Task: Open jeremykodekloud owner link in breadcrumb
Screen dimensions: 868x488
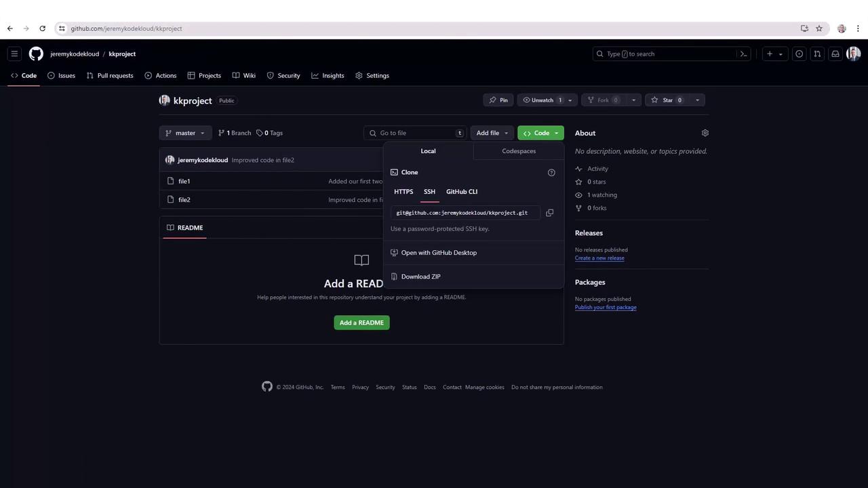Action: coord(75,54)
